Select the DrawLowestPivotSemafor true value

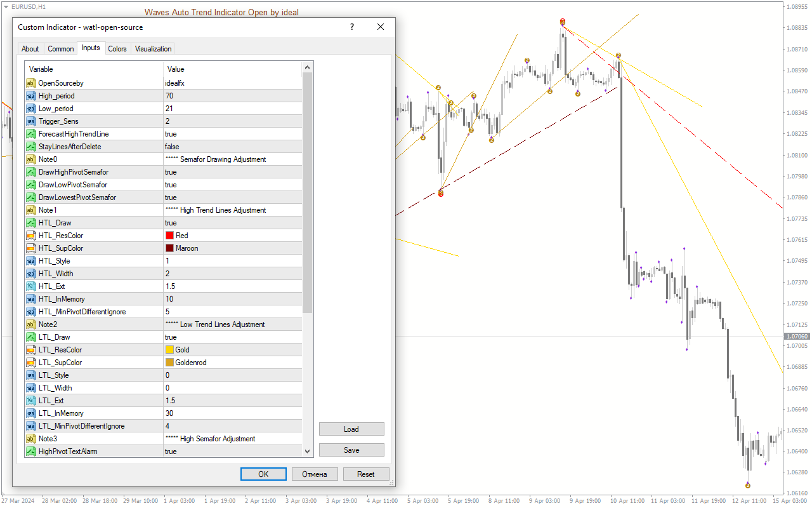171,197
